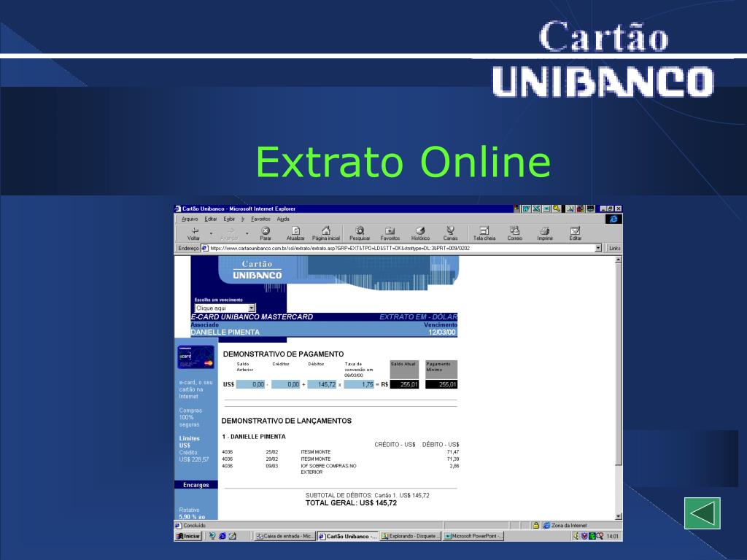
Task: Open the Favoritos menu in menu bar
Action: [x=260, y=219]
